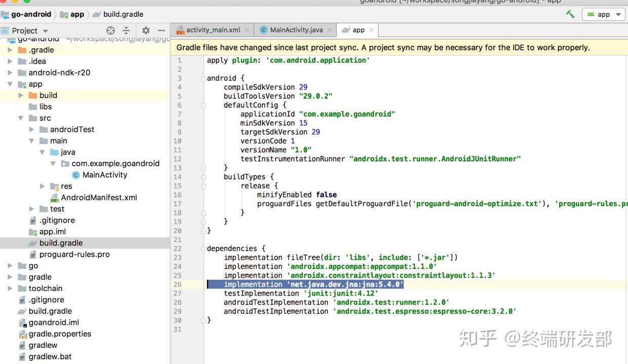This screenshot has height=364, width=628.
Task: Click the Collapse All icon in Project panel
Action: click(127, 30)
